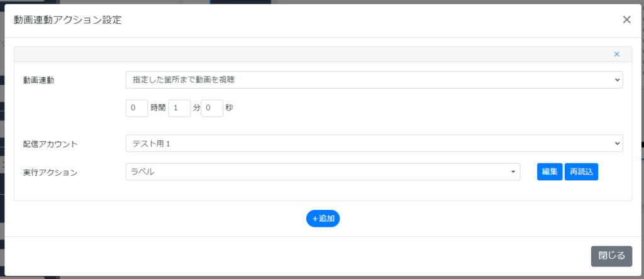Click the 実行アクション label text

pos(50,173)
